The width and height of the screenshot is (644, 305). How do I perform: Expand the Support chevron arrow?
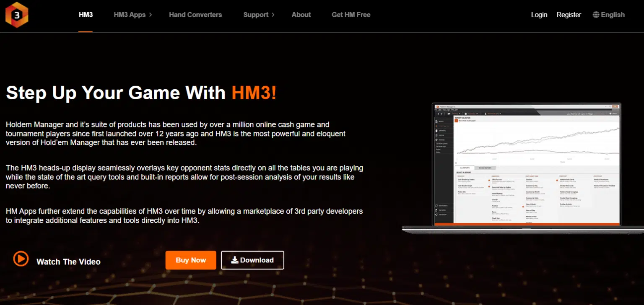[x=273, y=15]
